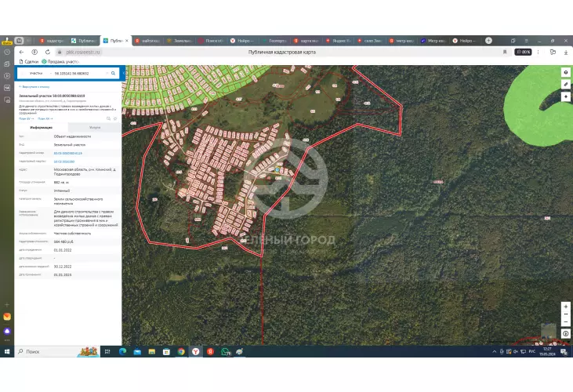
Task: Click the coordinates search input field
Action: pyautogui.click(x=79, y=74)
